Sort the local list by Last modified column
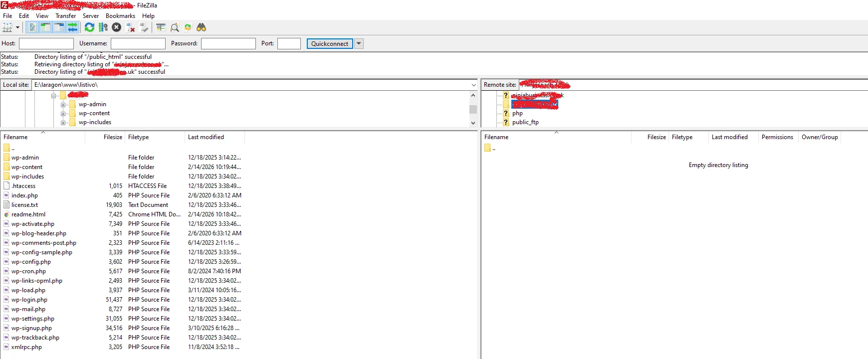Image resolution: width=868 pixels, height=359 pixels. (x=215, y=137)
